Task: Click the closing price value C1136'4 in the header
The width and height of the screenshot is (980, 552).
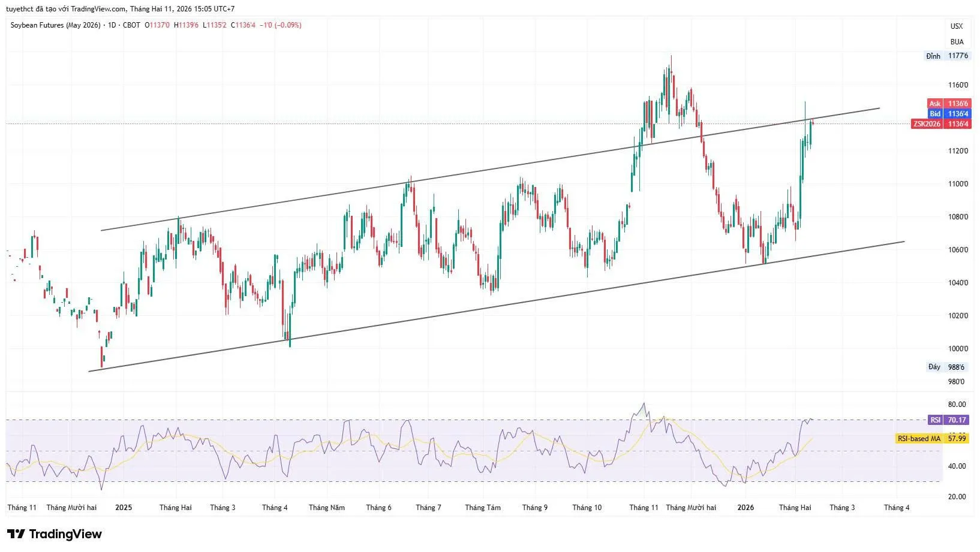Action: (246, 25)
